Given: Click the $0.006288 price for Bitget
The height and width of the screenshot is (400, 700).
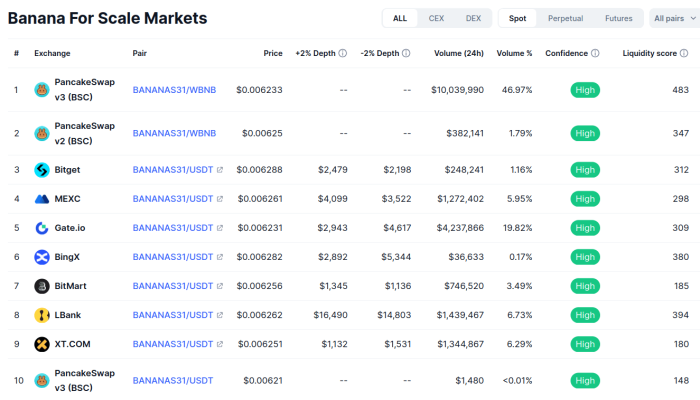Looking at the screenshot, I should (259, 170).
